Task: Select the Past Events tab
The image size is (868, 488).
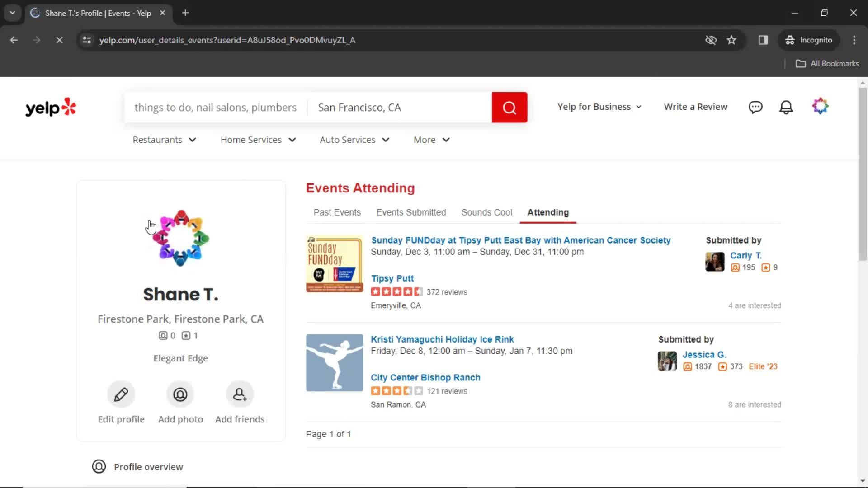Action: tap(337, 212)
